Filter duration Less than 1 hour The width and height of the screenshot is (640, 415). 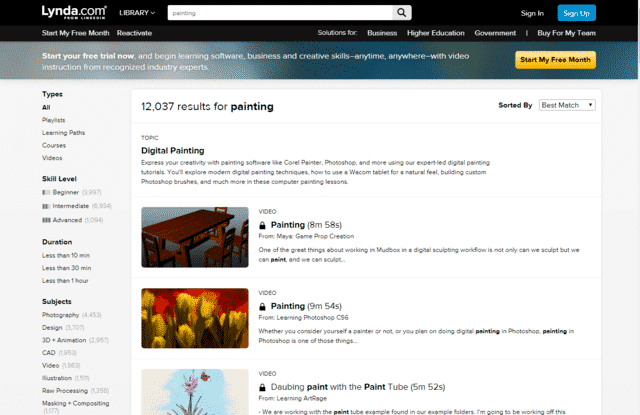click(65, 281)
